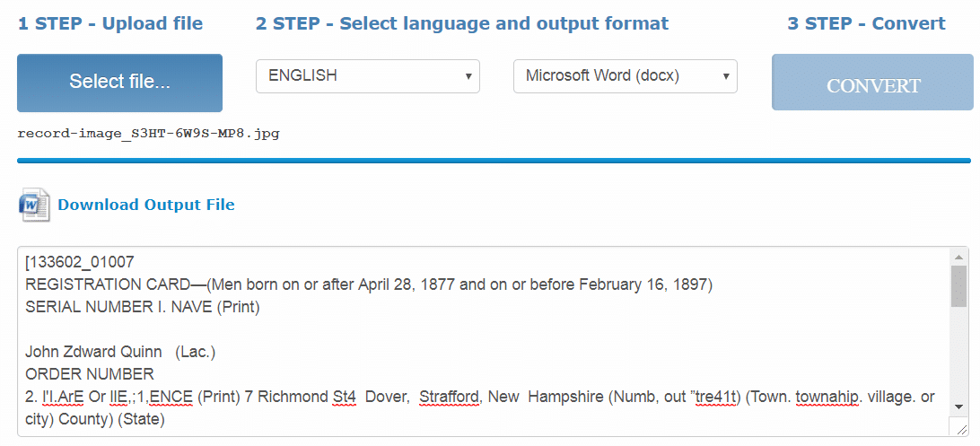Click the 3 STEP - Convert heading
Image resolution: width=980 pixels, height=446 pixels.
tap(866, 23)
